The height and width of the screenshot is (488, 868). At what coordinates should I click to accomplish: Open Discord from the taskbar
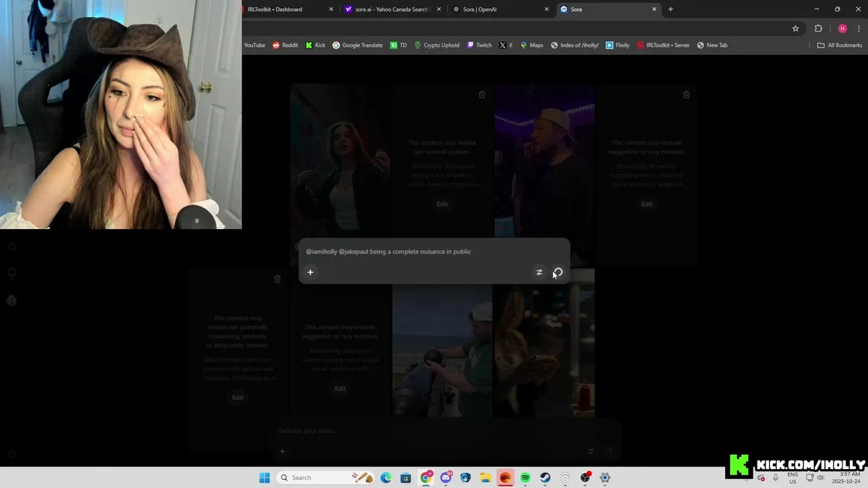click(x=446, y=478)
